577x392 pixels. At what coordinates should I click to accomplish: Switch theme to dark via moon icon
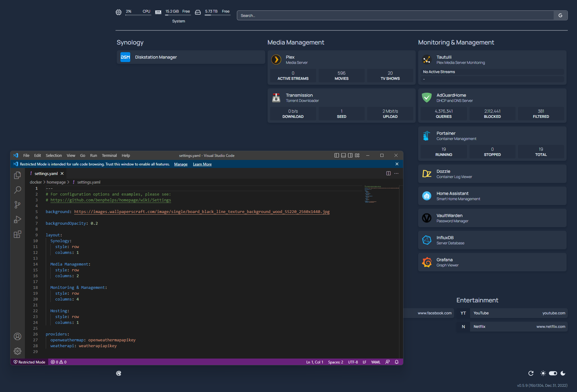click(x=563, y=373)
